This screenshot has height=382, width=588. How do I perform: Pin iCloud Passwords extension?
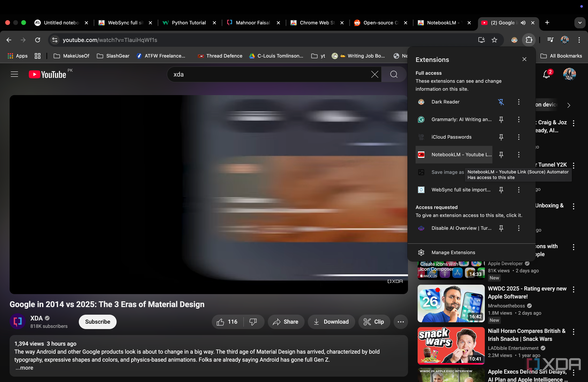point(501,137)
